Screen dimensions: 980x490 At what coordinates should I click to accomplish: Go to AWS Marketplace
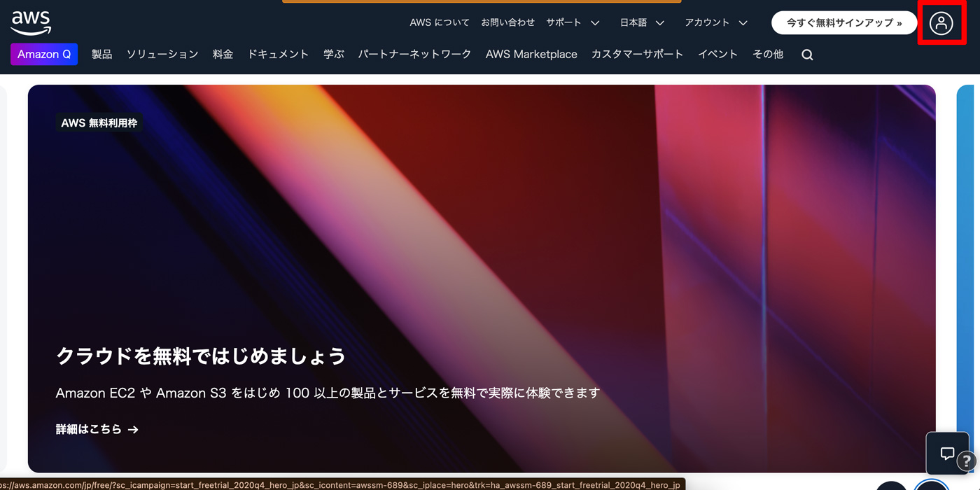[531, 54]
